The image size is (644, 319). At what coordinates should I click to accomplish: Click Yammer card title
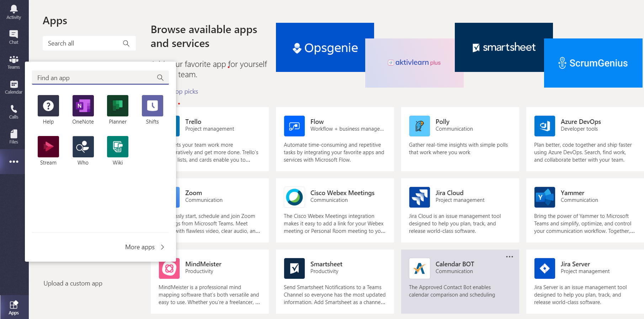point(573,193)
